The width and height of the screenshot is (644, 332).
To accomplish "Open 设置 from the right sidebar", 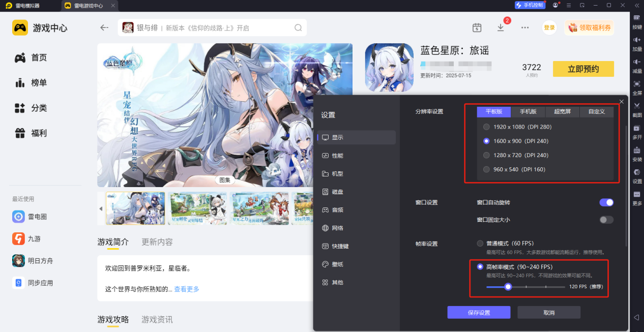I will pos(637,176).
